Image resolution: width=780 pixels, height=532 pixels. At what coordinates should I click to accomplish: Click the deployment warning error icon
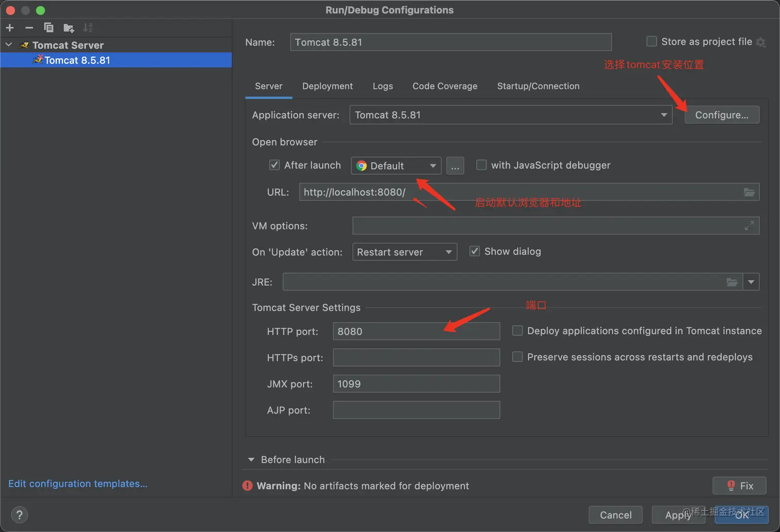[248, 486]
